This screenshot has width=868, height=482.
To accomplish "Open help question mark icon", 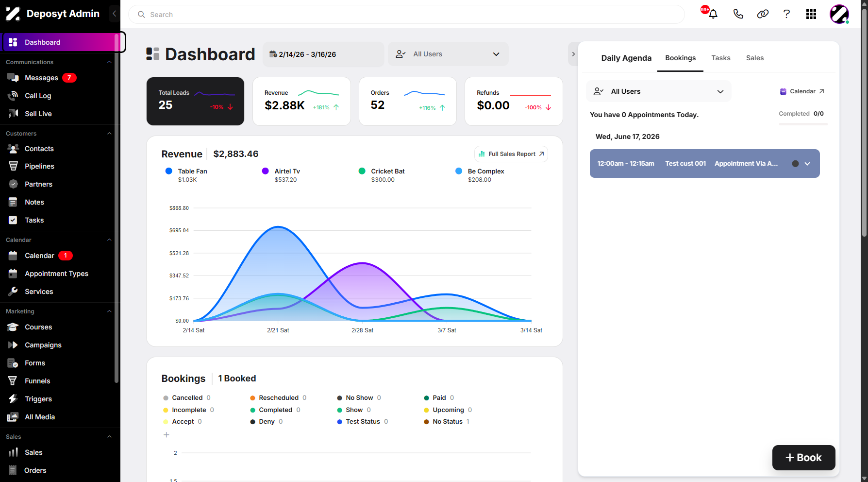I will click(x=786, y=14).
